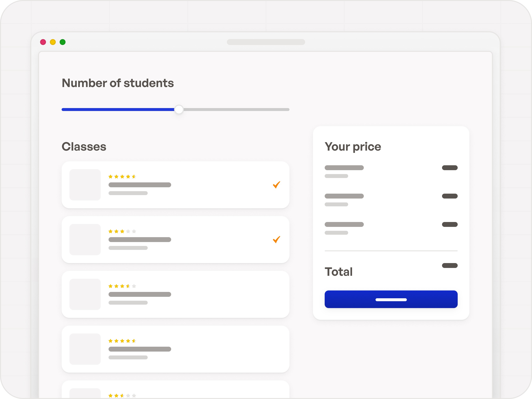Uncheck the second class card's orange checkmark
The height and width of the screenshot is (399, 532).
(276, 240)
